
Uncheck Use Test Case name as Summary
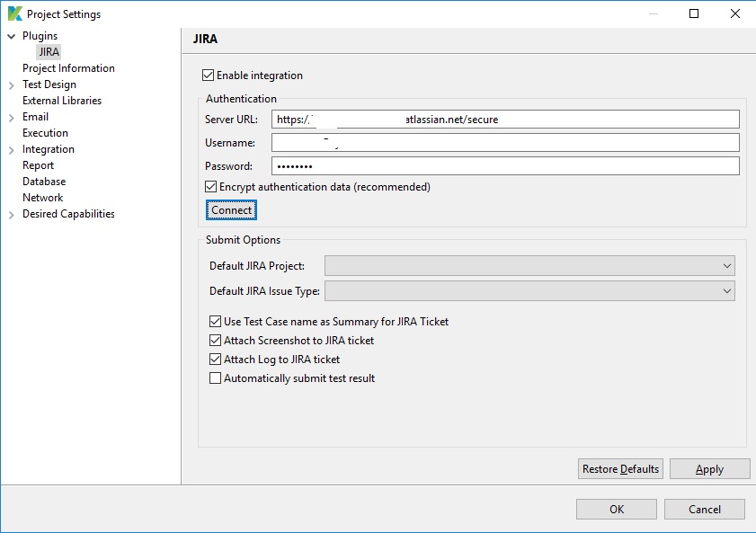click(215, 321)
